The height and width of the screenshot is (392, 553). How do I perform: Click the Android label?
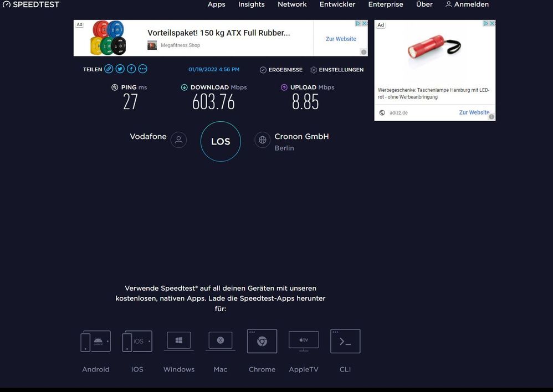[95, 369]
